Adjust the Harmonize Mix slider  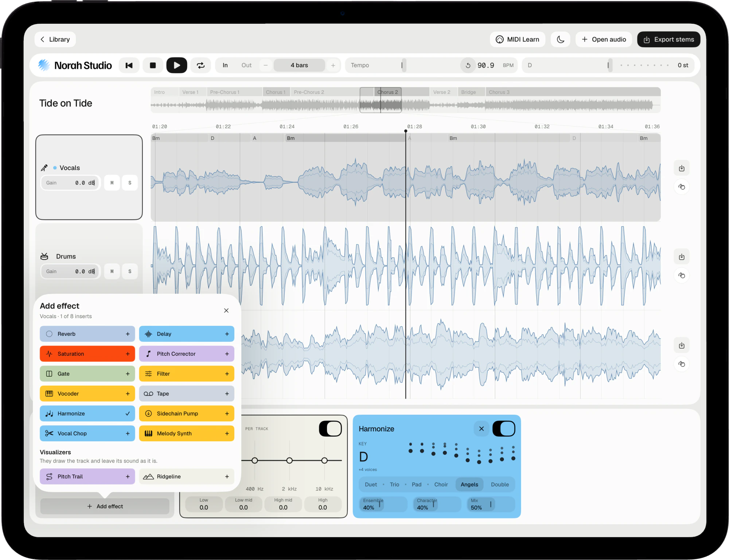(x=491, y=504)
